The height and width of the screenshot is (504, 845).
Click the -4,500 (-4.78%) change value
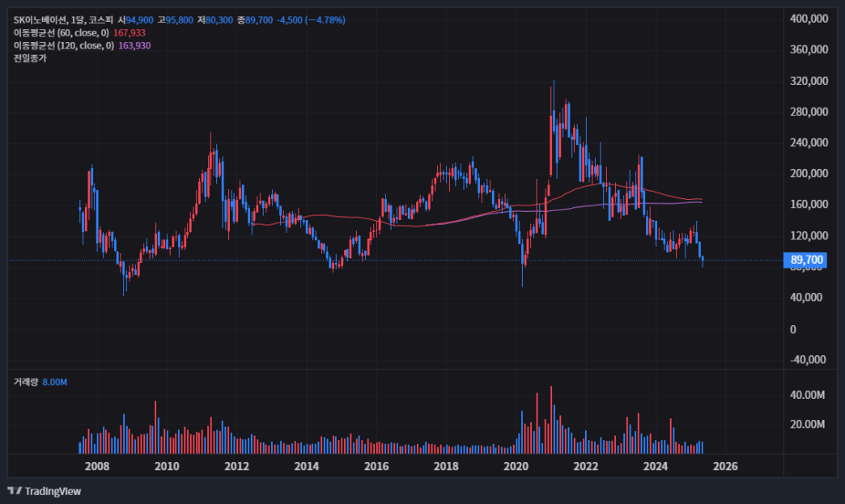[x=311, y=20]
